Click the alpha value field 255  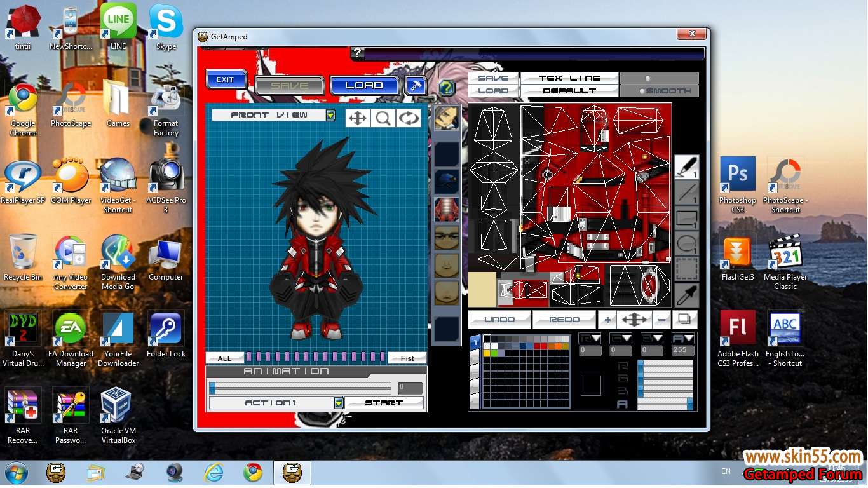pyautogui.click(x=683, y=350)
